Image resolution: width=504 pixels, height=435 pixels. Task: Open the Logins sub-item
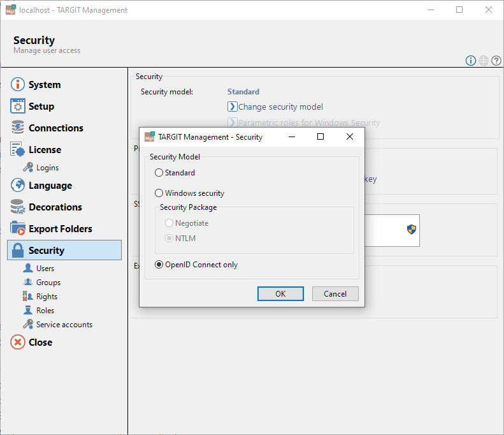(x=48, y=168)
